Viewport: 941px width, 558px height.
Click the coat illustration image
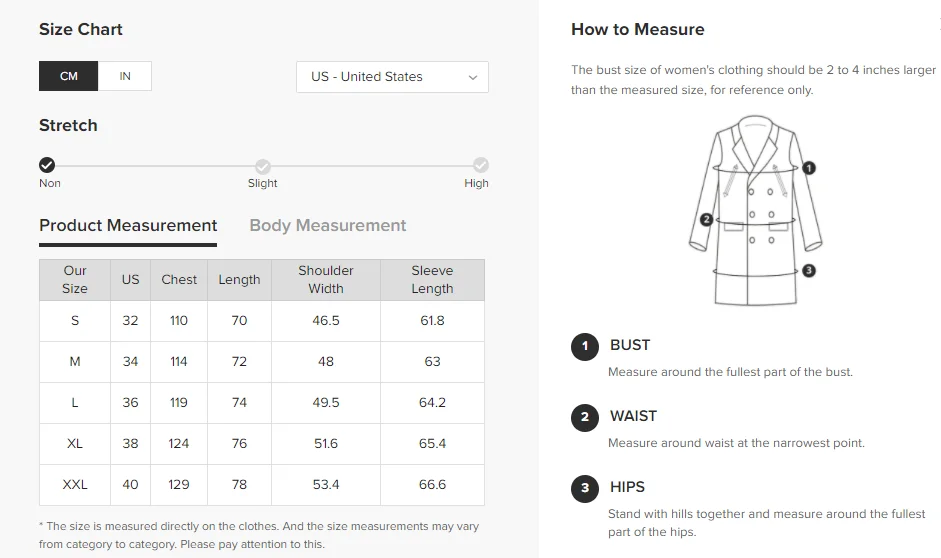tap(755, 212)
